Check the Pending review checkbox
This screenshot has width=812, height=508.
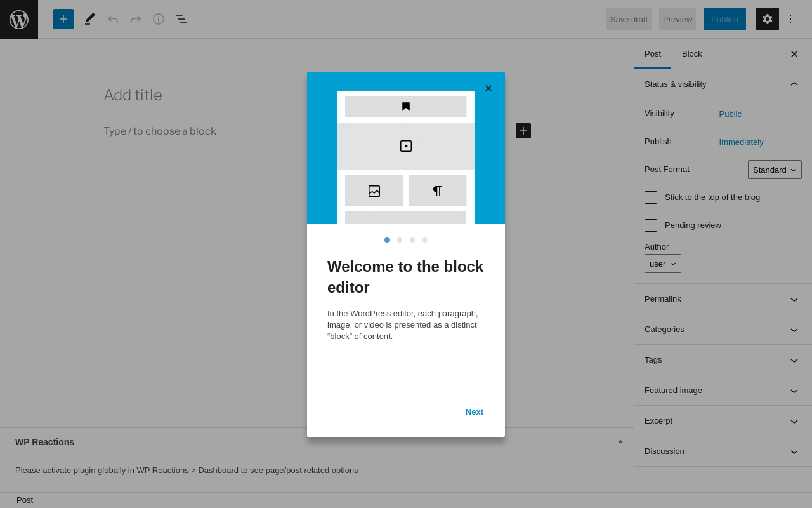tap(651, 225)
